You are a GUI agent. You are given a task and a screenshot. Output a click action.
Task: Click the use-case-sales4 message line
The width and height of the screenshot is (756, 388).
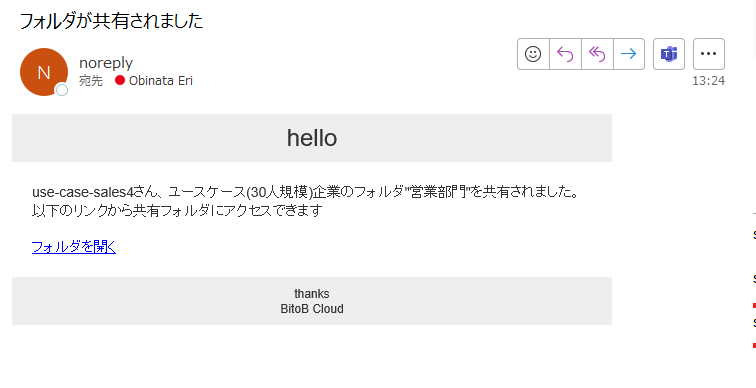305,192
